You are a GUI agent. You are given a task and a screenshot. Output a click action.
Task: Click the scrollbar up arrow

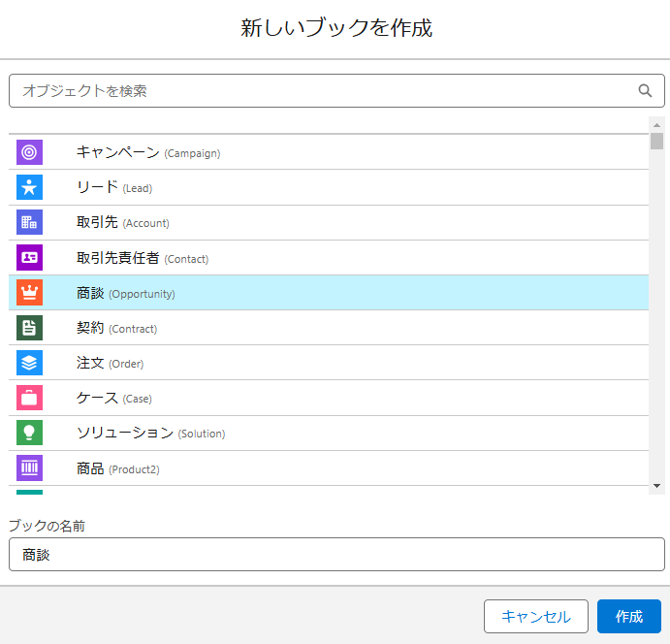(656, 125)
